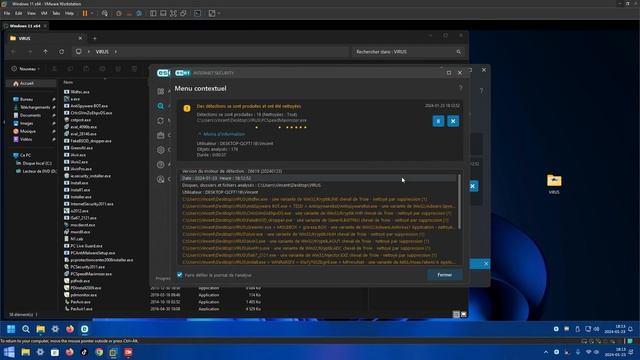The width and height of the screenshot is (640, 360).
Task: Open the Nouveau dropdown in Explorer
Action: (26, 69)
